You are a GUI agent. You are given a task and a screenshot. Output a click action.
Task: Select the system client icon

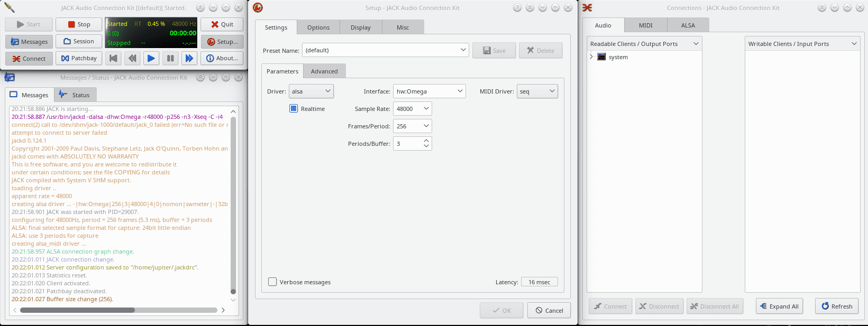(x=601, y=57)
